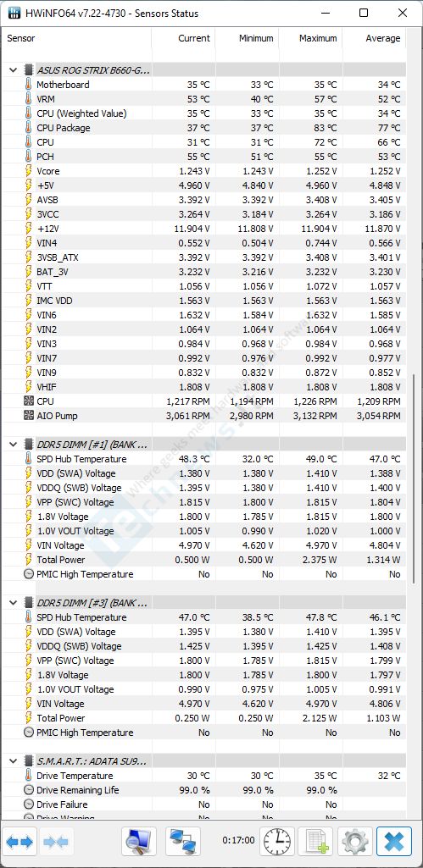The height and width of the screenshot is (868, 423).
Task: Click the 83 °C CPU Package maximum value
Action: tap(325, 128)
